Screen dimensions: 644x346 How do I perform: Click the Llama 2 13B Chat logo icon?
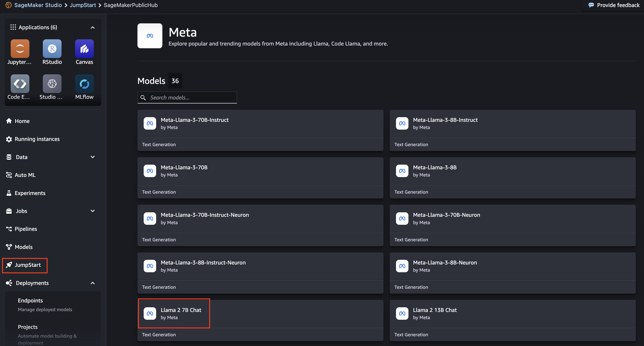402,314
